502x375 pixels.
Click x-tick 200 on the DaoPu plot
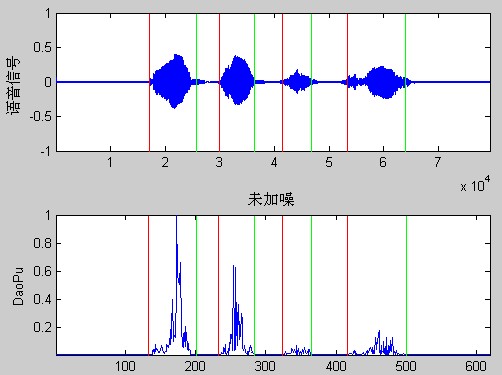point(195,366)
